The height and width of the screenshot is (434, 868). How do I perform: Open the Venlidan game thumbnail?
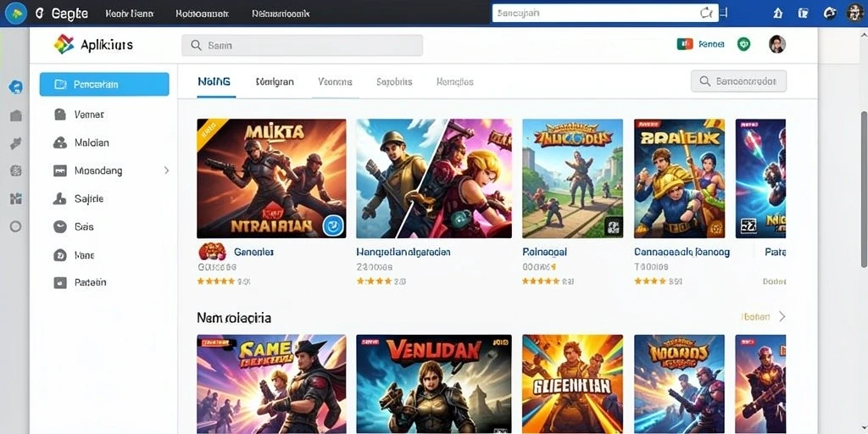pos(434,384)
